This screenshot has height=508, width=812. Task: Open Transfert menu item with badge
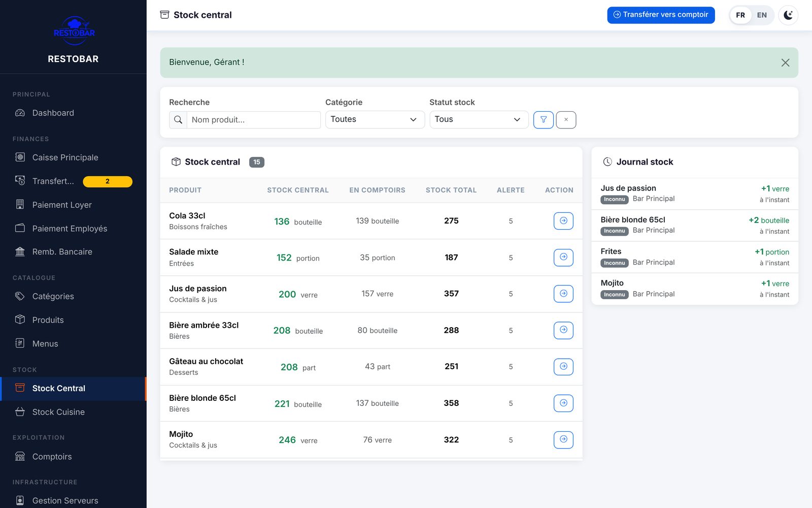click(x=73, y=181)
